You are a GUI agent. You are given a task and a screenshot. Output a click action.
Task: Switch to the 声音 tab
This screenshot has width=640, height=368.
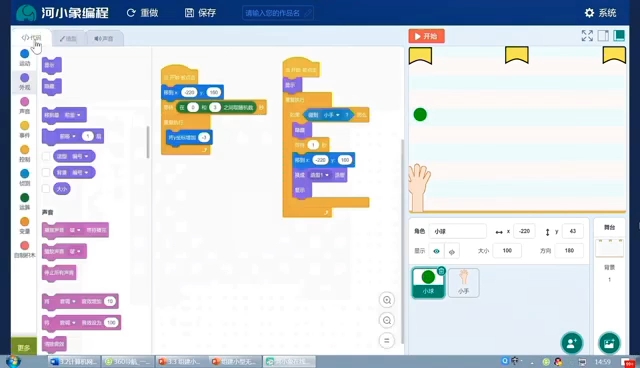(104, 39)
